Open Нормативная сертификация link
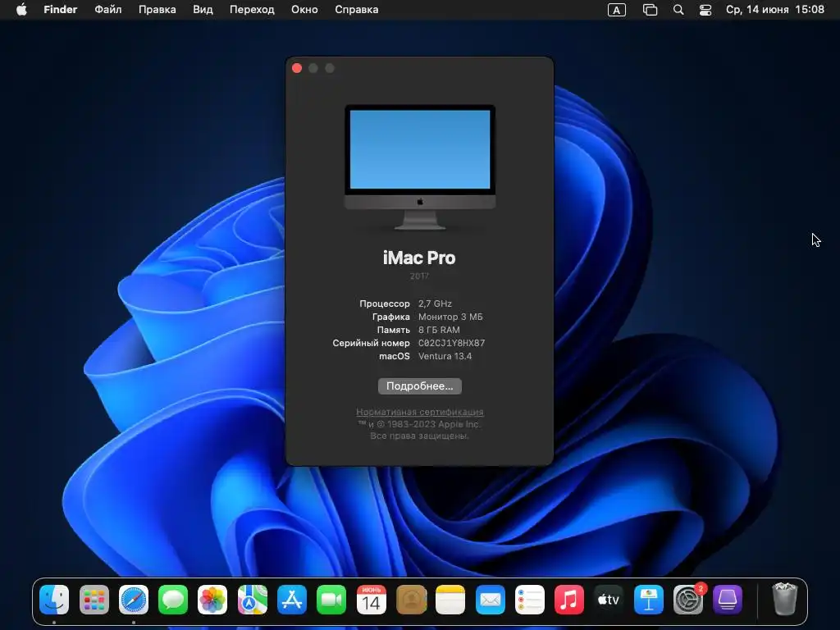 coord(419,412)
